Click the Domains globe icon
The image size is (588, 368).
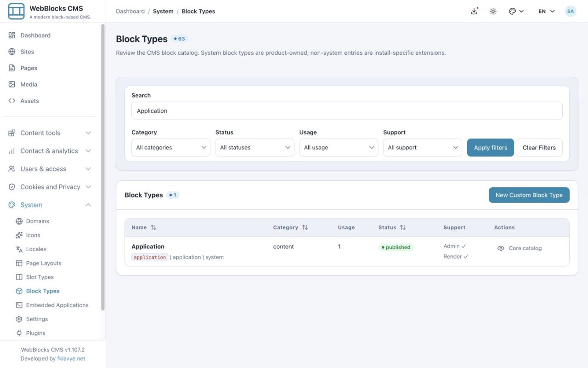coord(19,221)
